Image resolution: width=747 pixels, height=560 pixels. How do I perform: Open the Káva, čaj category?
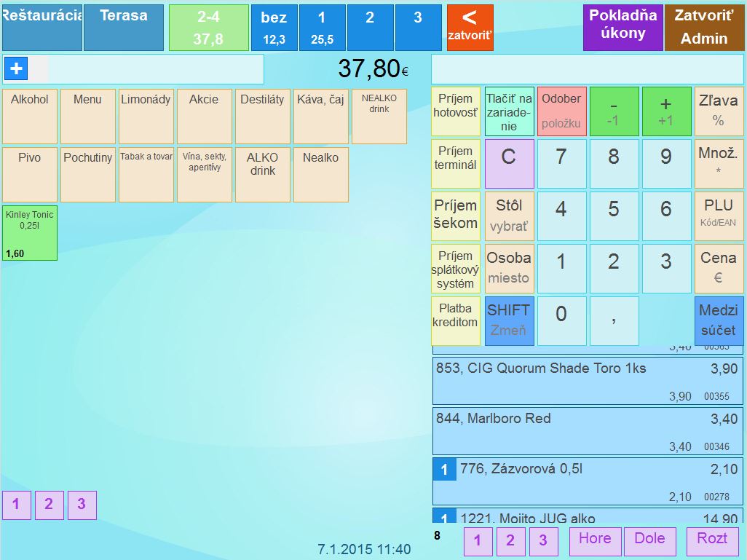320,117
